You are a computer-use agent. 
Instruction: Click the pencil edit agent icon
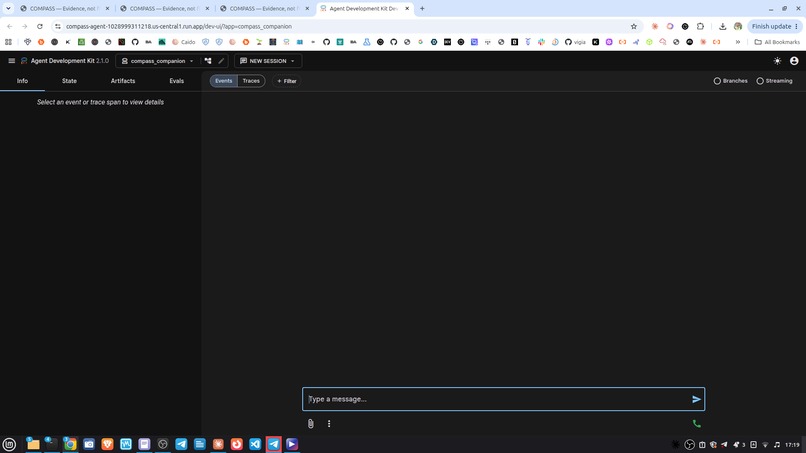221,61
